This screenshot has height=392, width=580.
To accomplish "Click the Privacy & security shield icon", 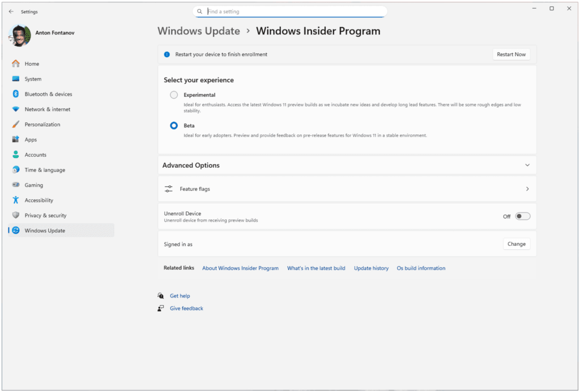I will [16, 215].
